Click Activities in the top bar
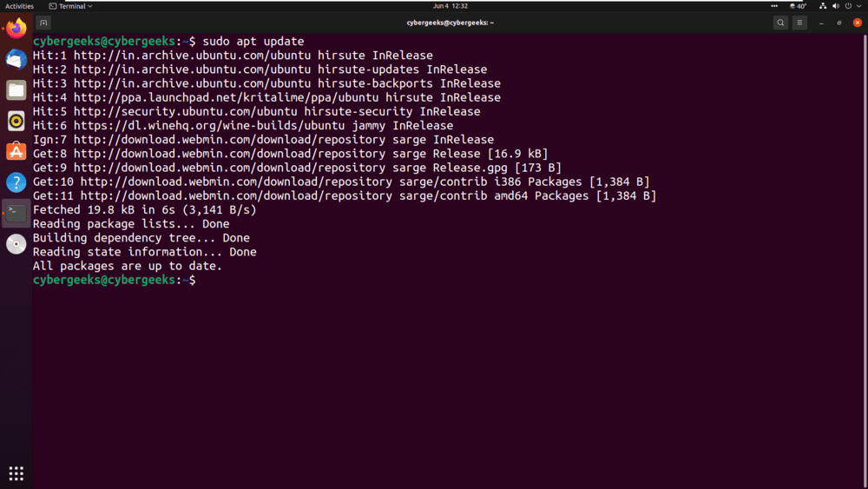 pyautogui.click(x=19, y=6)
